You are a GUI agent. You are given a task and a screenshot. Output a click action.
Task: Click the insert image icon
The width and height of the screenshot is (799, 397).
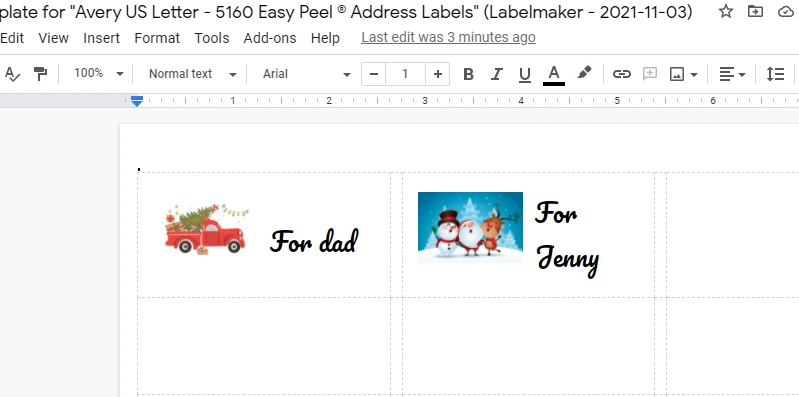(x=677, y=74)
